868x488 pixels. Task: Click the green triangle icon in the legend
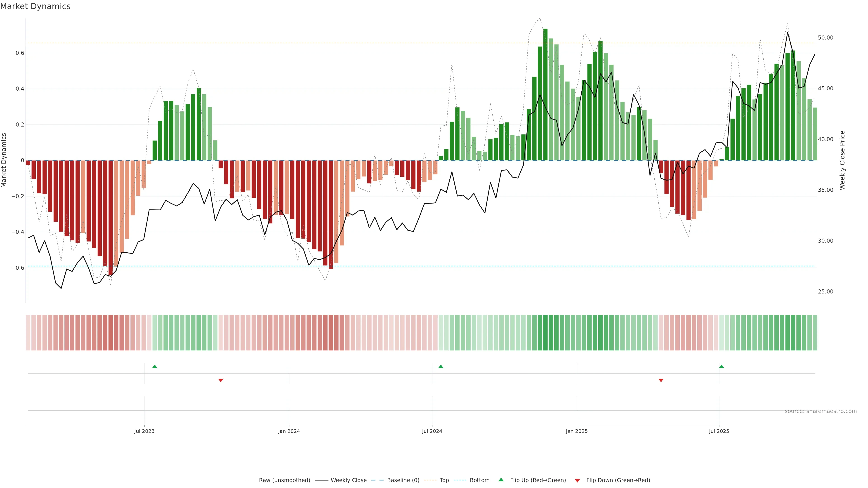[501, 480]
